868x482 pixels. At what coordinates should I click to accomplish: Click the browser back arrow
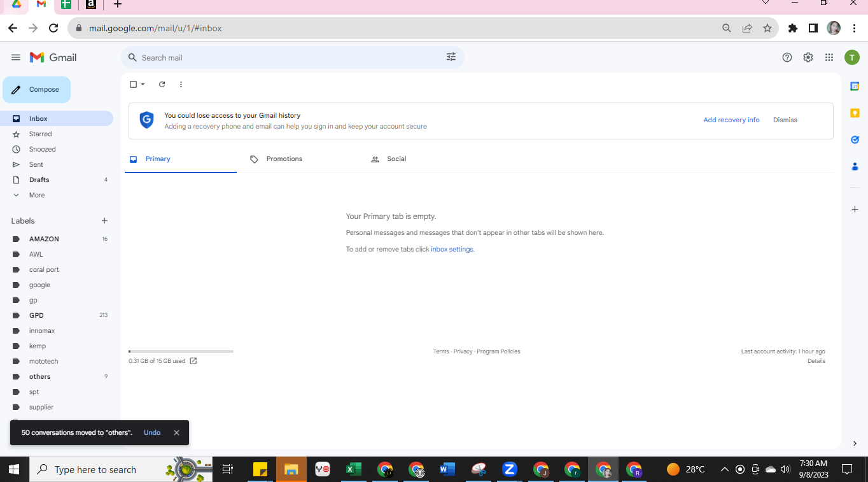click(x=13, y=28)
